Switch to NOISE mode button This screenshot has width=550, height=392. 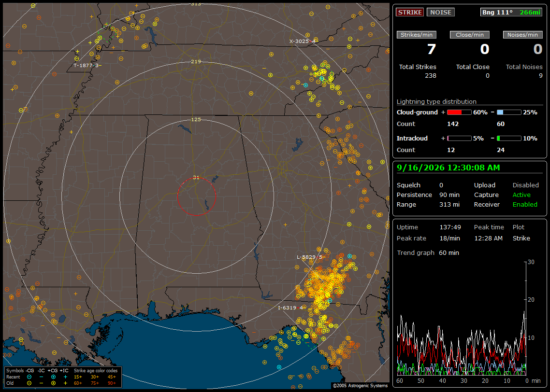tap(441, 12)
